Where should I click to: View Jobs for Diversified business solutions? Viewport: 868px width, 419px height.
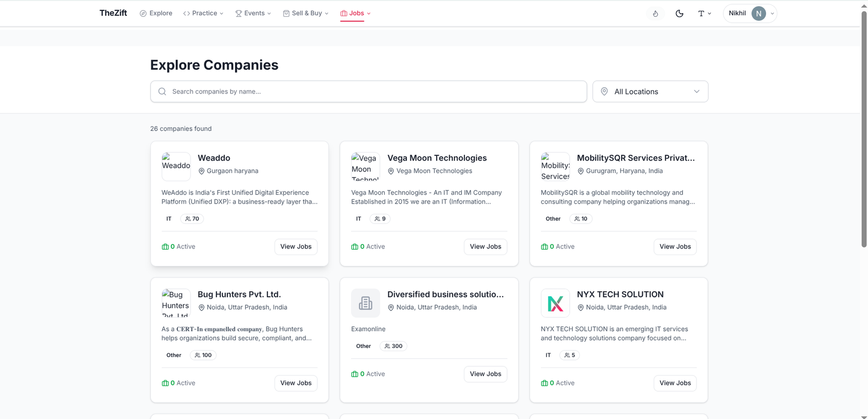[486, 374]
